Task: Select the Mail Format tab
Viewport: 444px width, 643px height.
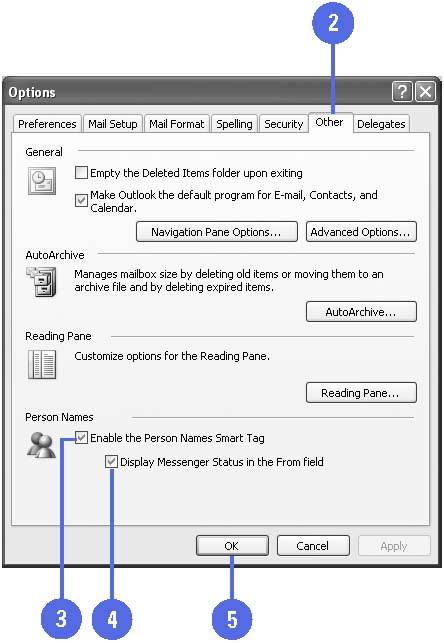Action: [x=176, y=124]
